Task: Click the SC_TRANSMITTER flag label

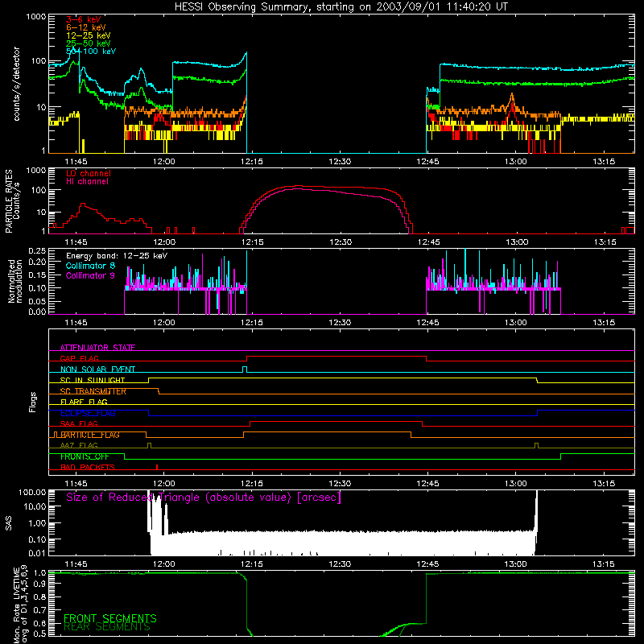Action: pos(93,391)
